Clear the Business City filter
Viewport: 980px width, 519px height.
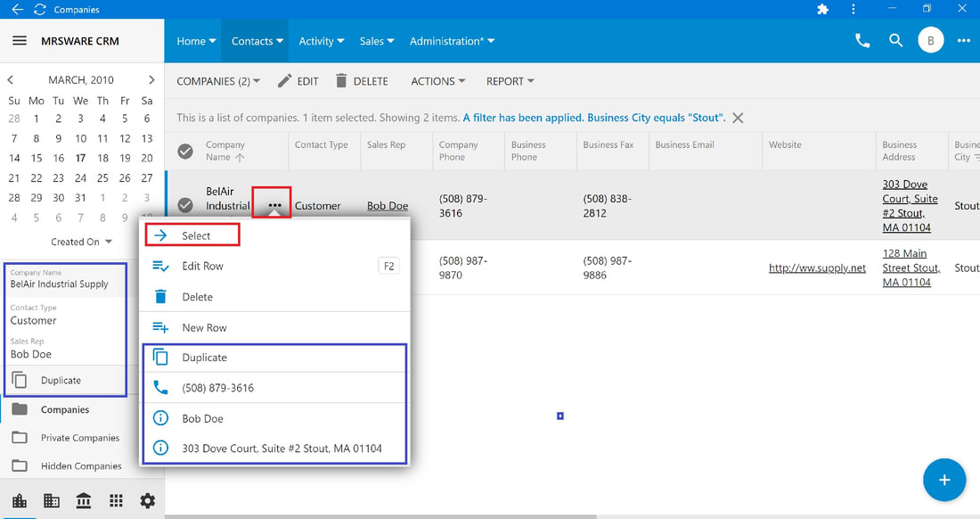pyautogui.click(x=738, y=118)
